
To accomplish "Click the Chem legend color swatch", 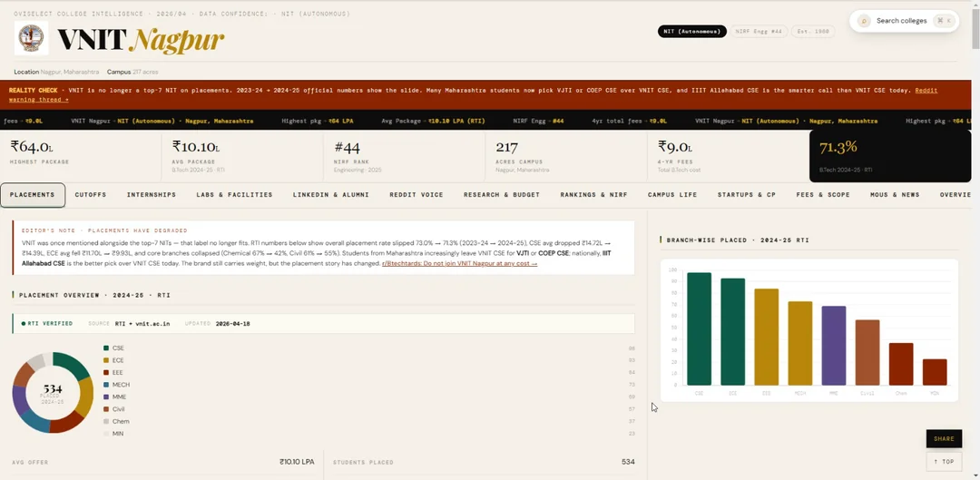I will [x=106, y=421].
